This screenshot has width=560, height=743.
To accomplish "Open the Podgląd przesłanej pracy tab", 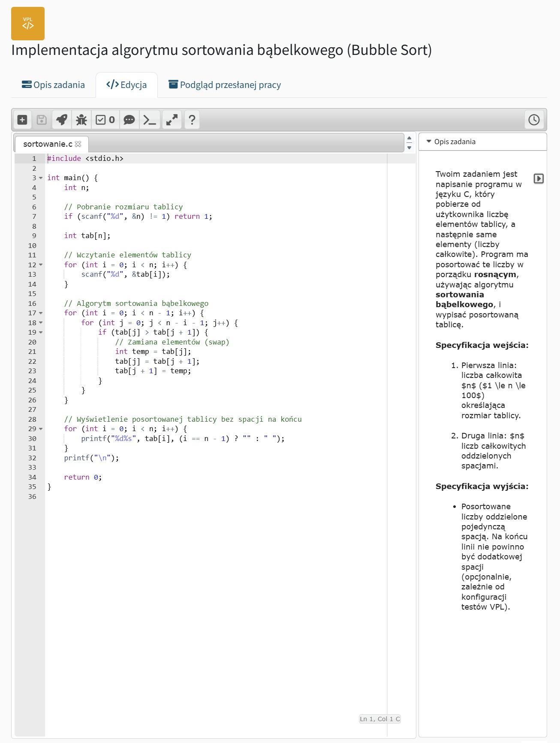I will click(225, 85).
